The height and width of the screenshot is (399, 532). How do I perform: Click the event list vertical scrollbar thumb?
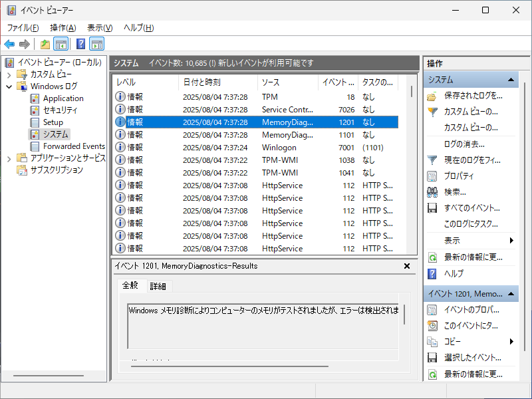click(412, 92)
